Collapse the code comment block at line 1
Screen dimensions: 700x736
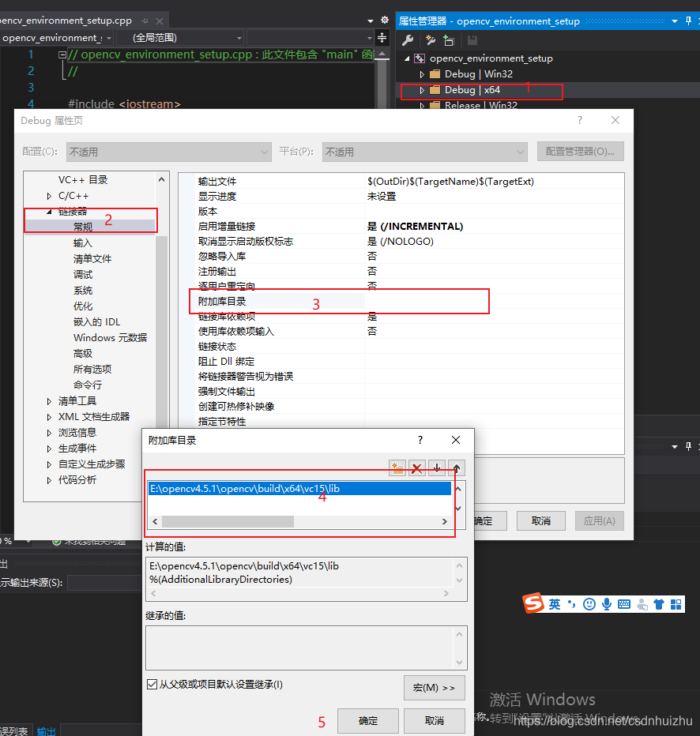tap(62, 55)
